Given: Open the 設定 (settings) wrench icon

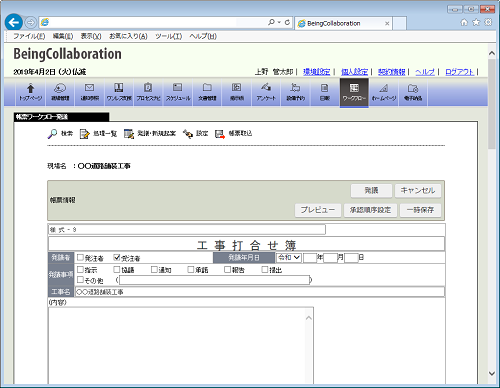Looking at the screenshot, I should (188, 134).
